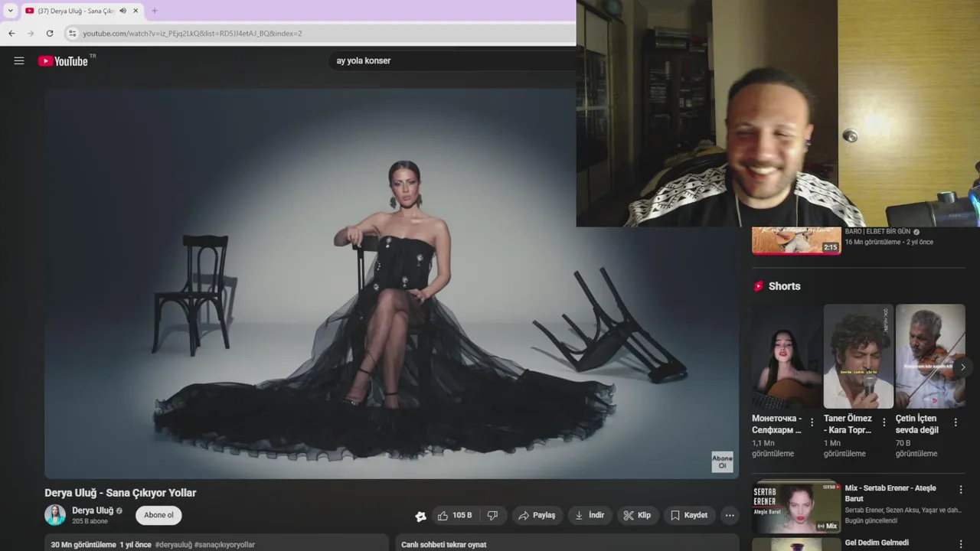Save the video with Kaydet button
Screen dimensions: 980x551
click(689, 515)
